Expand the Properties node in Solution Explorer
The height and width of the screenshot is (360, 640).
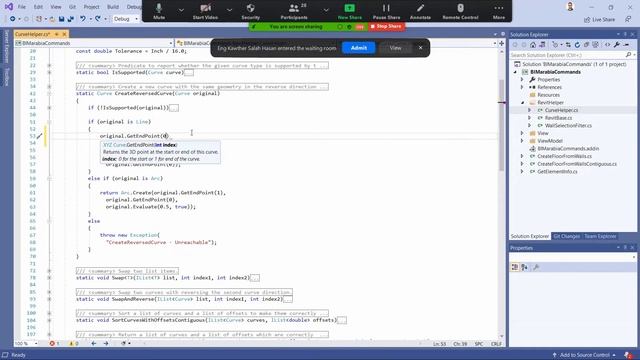click(522, 80)
